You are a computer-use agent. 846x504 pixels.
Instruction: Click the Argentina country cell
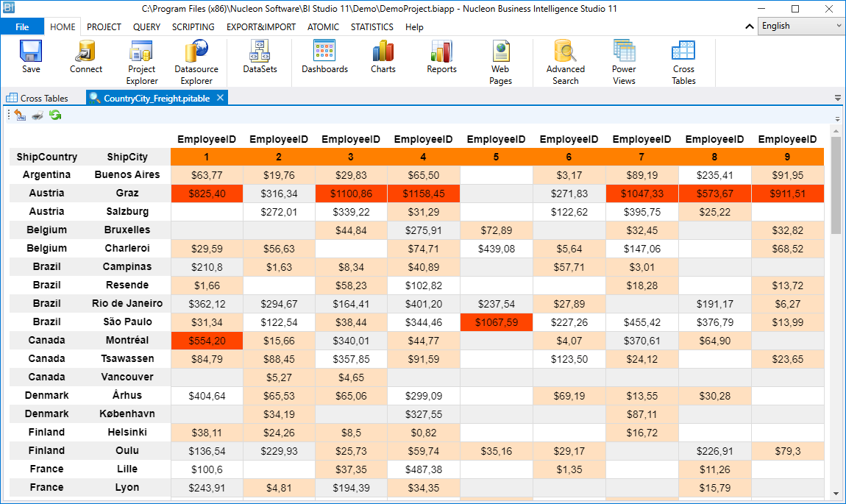click(47, 175)
